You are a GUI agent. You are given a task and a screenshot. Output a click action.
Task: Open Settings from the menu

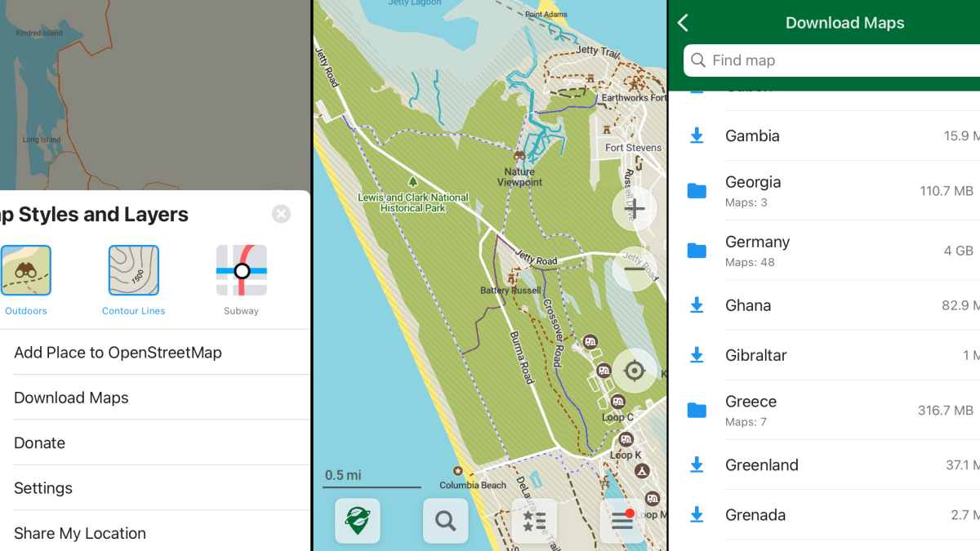click(43, 488)
